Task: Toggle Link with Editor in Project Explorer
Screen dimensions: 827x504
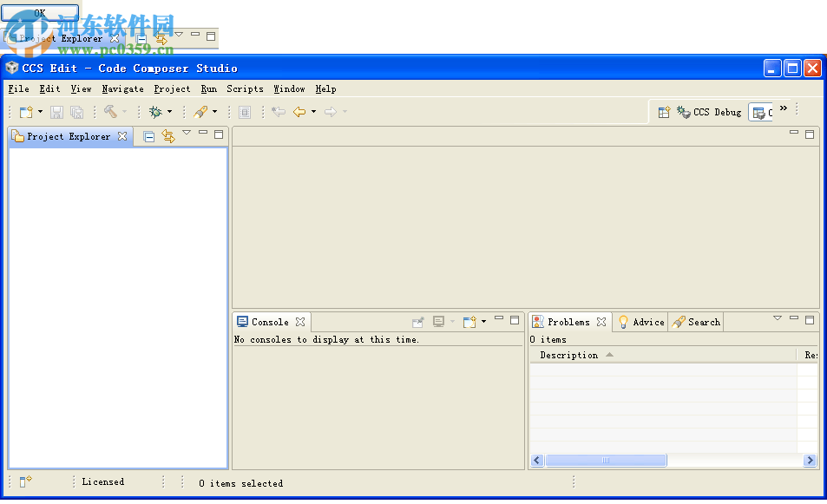Action: (168, 136)
